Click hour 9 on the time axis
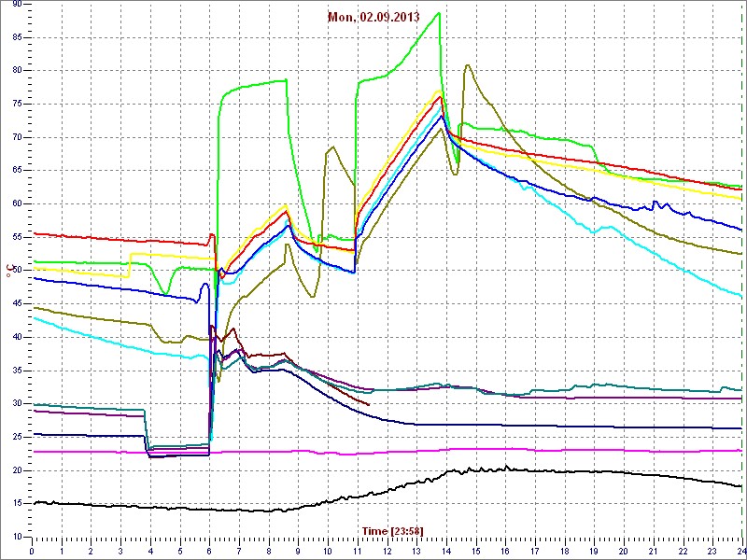The image size is (747, 560). pos(299,551)
